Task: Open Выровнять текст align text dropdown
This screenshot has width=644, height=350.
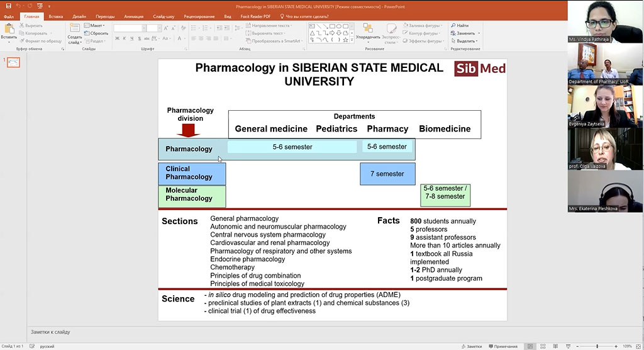Action: pyautogui.click(x=265, y=33)
